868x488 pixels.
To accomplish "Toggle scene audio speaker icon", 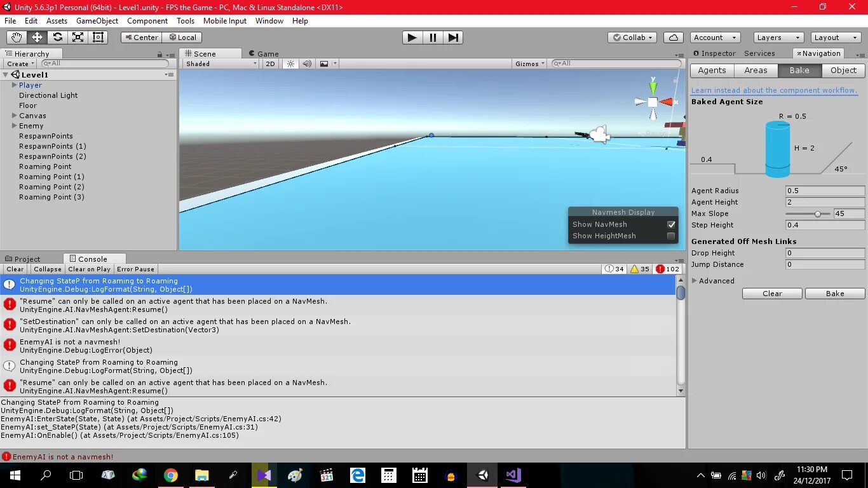I will (x=307, y=64).
